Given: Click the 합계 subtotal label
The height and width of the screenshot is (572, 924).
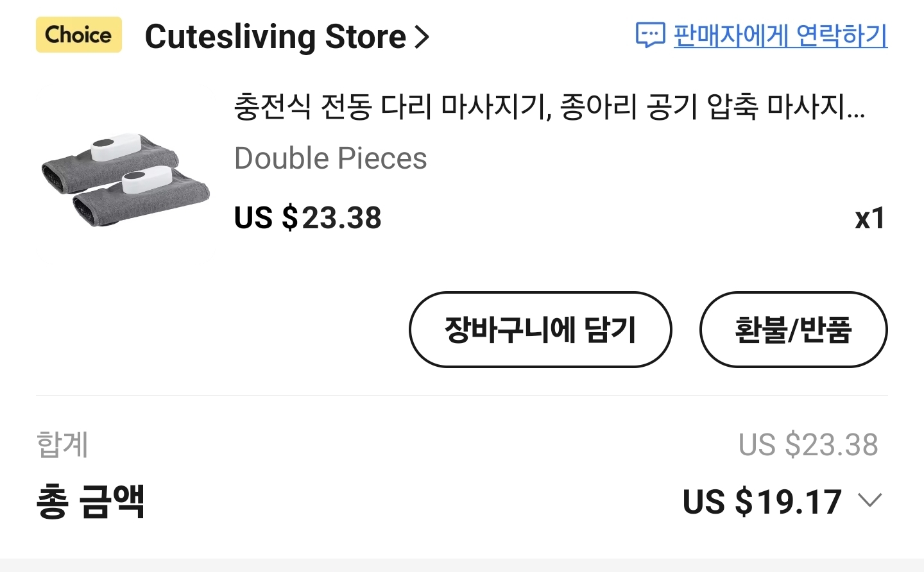Looking at the screenshot, I should (62, 444).
